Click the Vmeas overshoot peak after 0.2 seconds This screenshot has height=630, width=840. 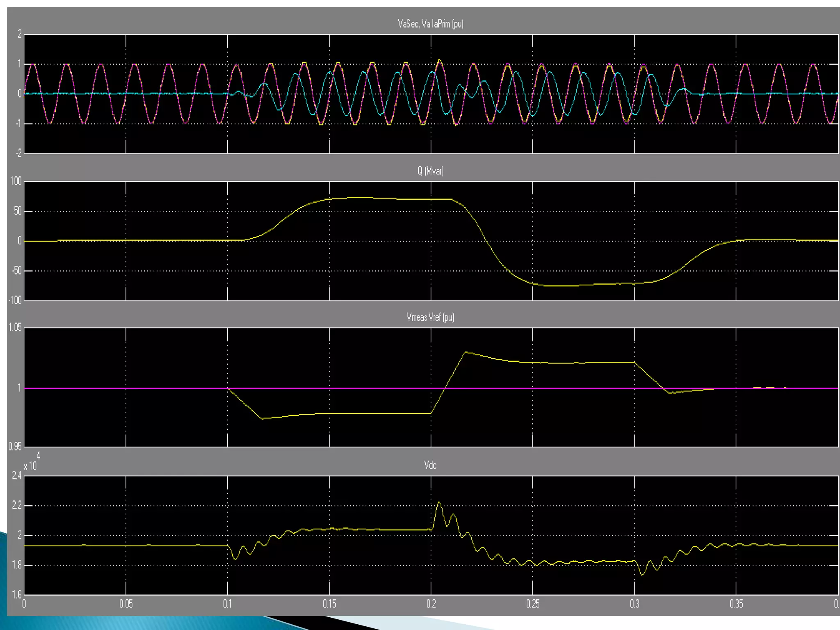coord(466,352)
